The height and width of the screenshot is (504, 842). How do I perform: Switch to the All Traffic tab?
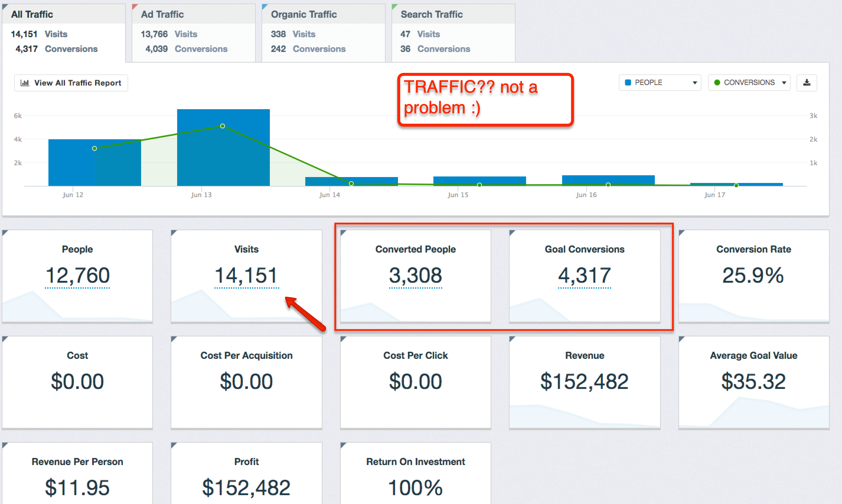pyautogui.click(x=64, y=33)
